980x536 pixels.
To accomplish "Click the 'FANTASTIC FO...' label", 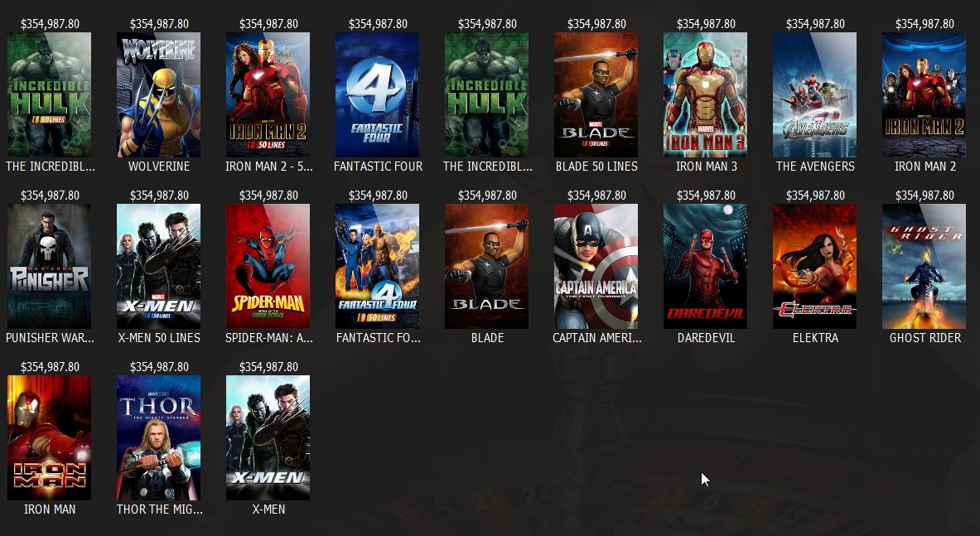I will coord(378,337).
